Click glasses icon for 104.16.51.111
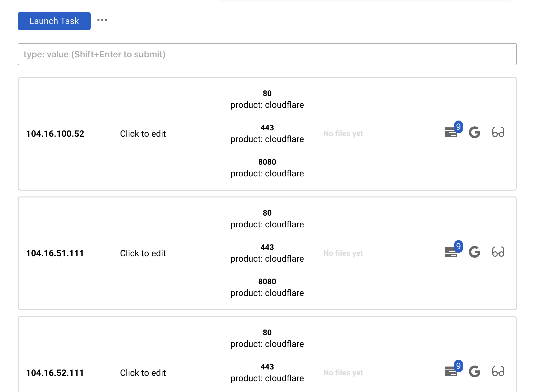 coord(498,252)
